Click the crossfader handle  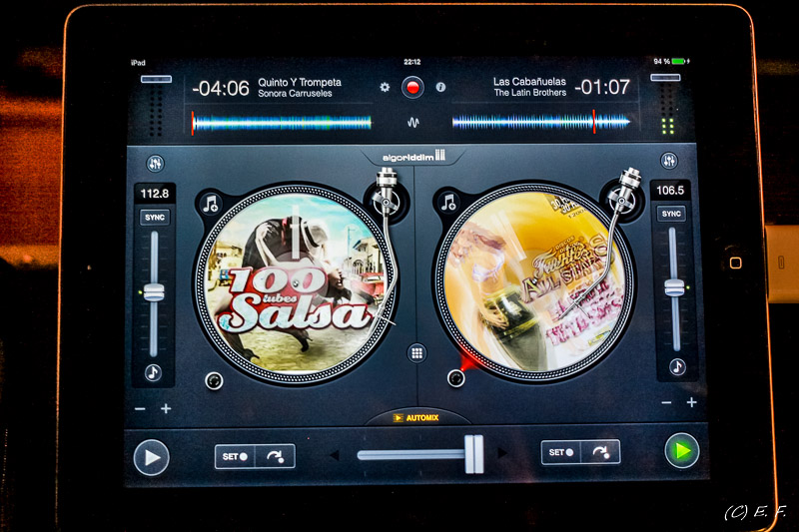(473, 454)
